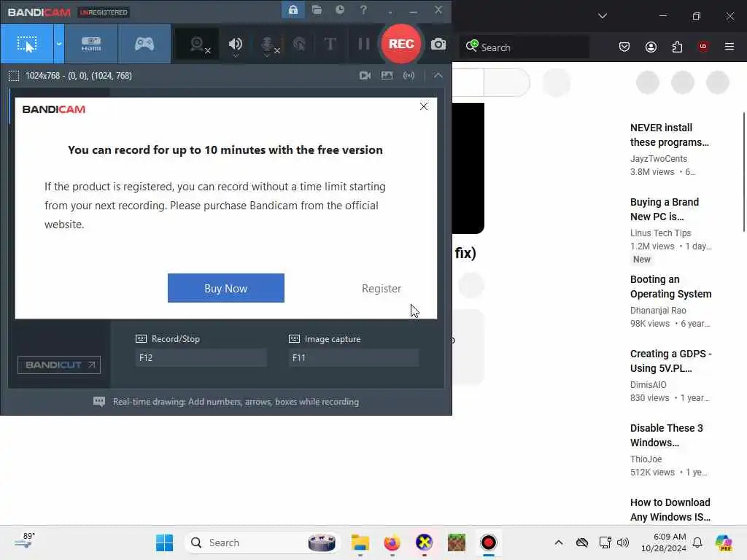
Task: Click the Register link in dialog
Action: (382, 289)
